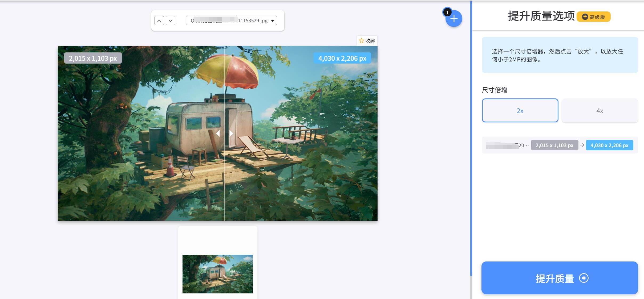
Task: Select the 2x size multiplier option
Action: pos(520,110)
